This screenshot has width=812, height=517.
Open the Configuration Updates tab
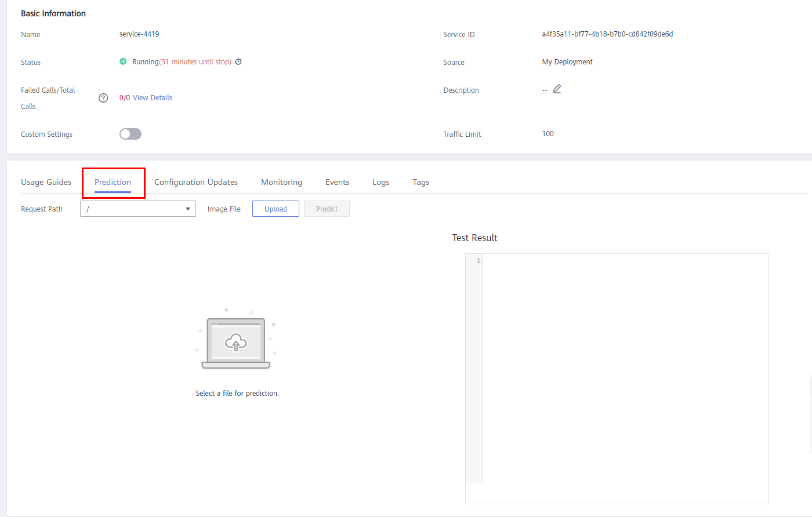(x=196, y=182)
